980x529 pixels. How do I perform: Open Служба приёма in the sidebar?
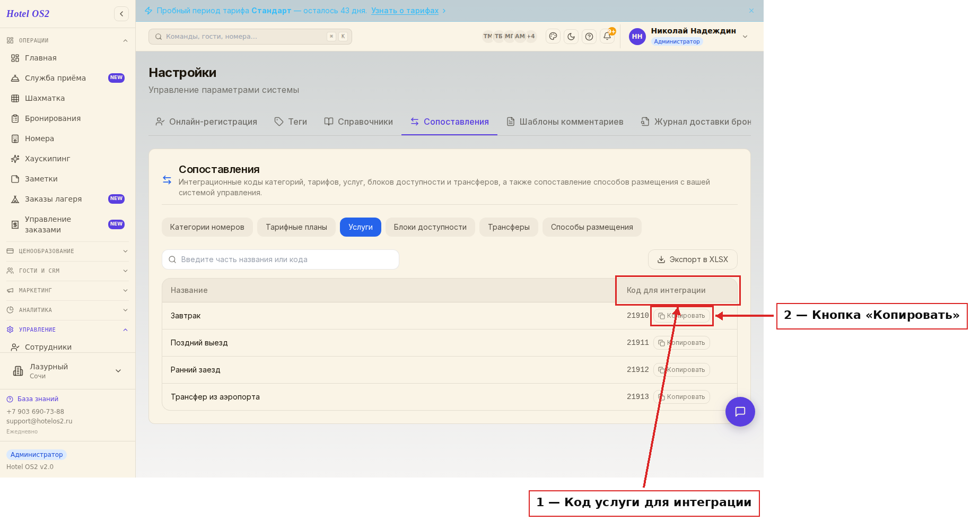point(67,78)
